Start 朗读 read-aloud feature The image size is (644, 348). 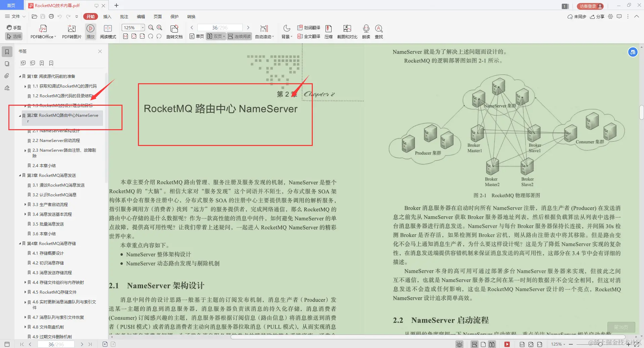click(366, 31)
